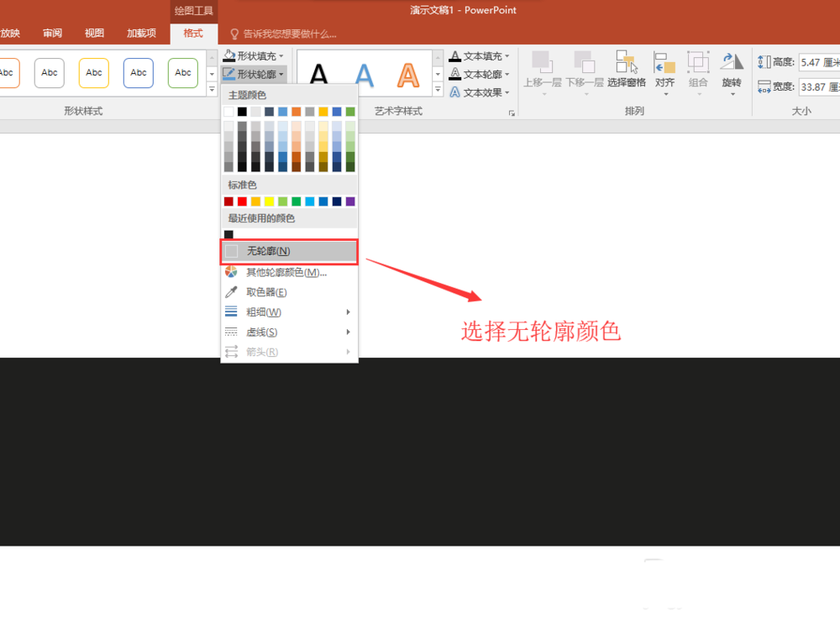This screenshot has width=840, height=628.
Task: Expand Text Fill dropdown arrow
Action: coord(507,55)
